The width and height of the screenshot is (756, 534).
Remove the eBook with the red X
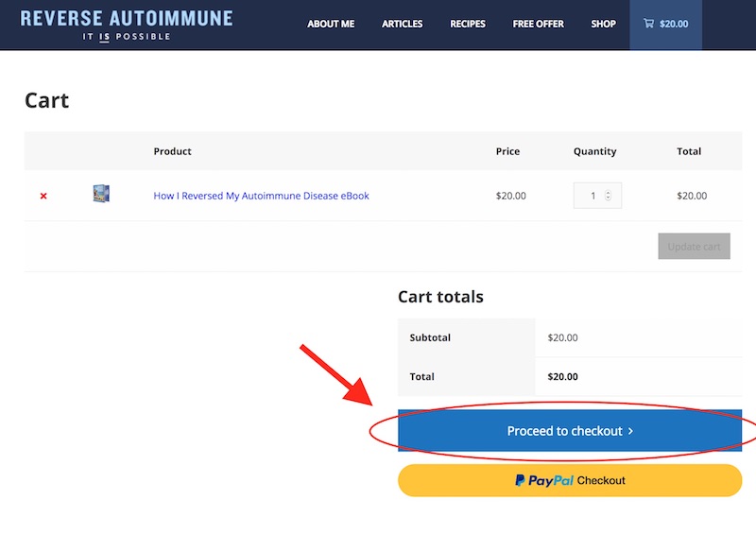pyautogui.click(x=43, y=196)
